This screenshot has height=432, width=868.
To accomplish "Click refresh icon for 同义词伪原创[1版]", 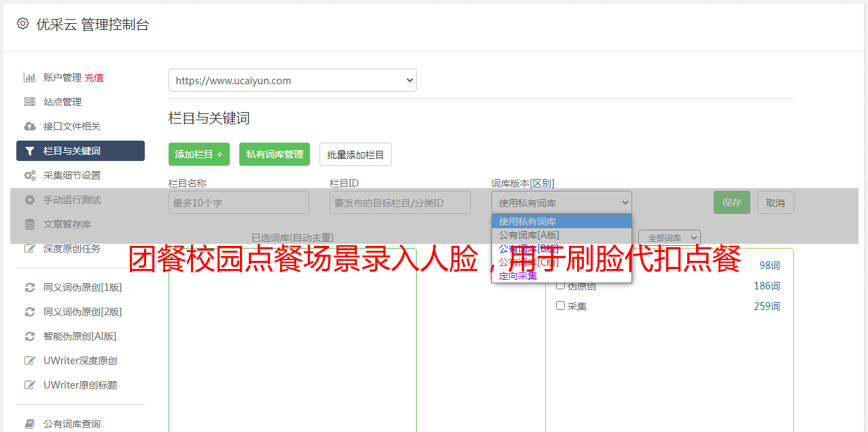I will (x=29, y=287).
